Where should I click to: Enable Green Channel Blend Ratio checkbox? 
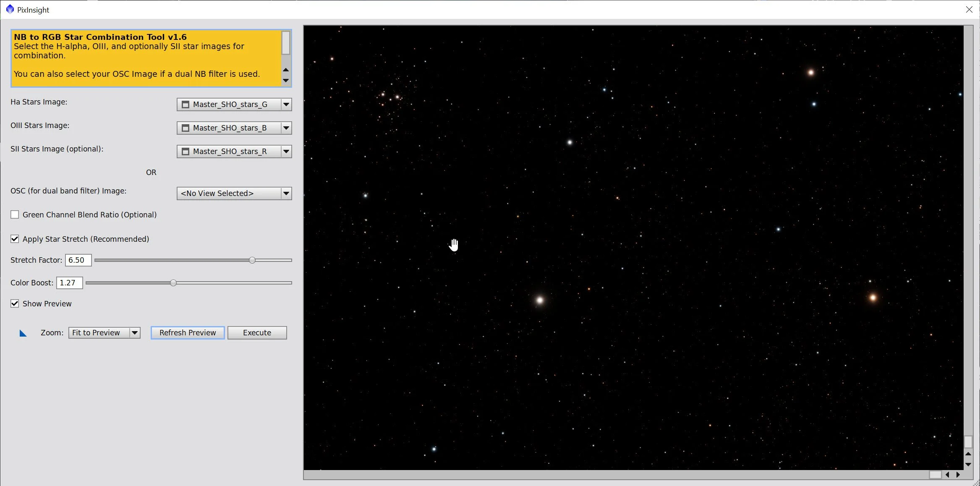click(x=15, y=215)
